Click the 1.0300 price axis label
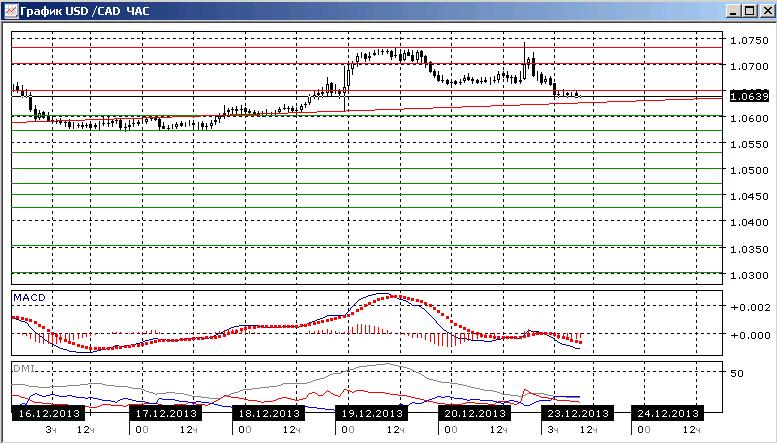 [x=749, y=275]
